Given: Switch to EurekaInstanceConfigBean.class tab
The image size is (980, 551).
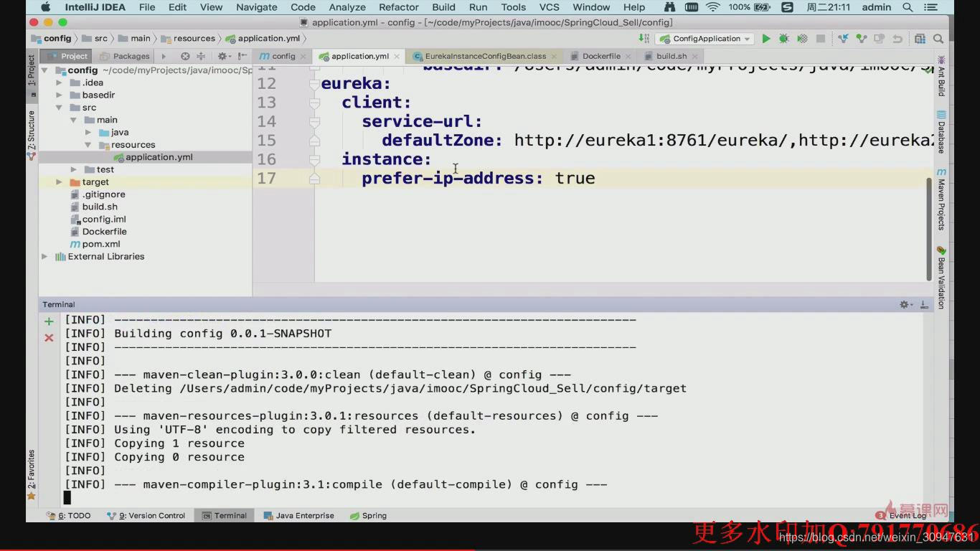Looking at the screenshot, I should (485, 56).
